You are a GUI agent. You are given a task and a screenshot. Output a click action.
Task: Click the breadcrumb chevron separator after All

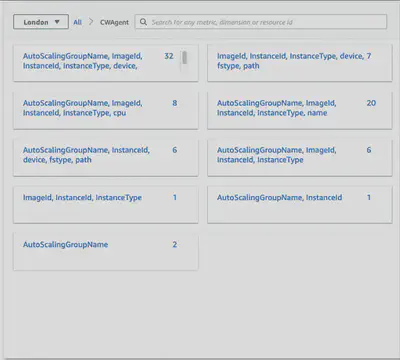(x=91, y=22)
